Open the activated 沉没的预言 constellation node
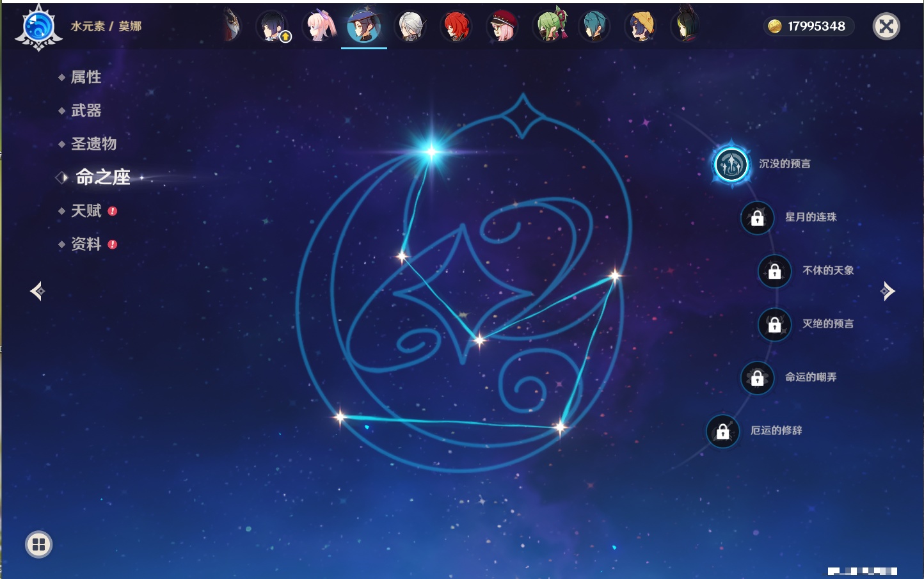Screen dimensions: 924x579 pyautogui.click(x=731, y=164)
